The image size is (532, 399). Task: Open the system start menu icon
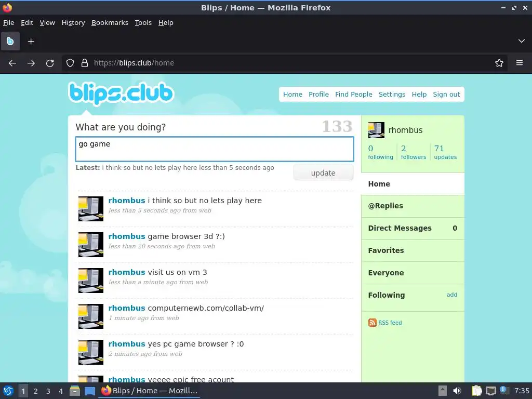tap(8, 391)
